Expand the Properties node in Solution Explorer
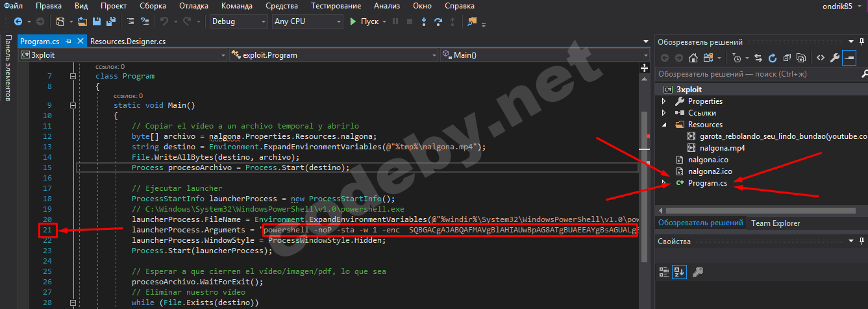This screenshot has height=309, width=868. click(663, 101)
